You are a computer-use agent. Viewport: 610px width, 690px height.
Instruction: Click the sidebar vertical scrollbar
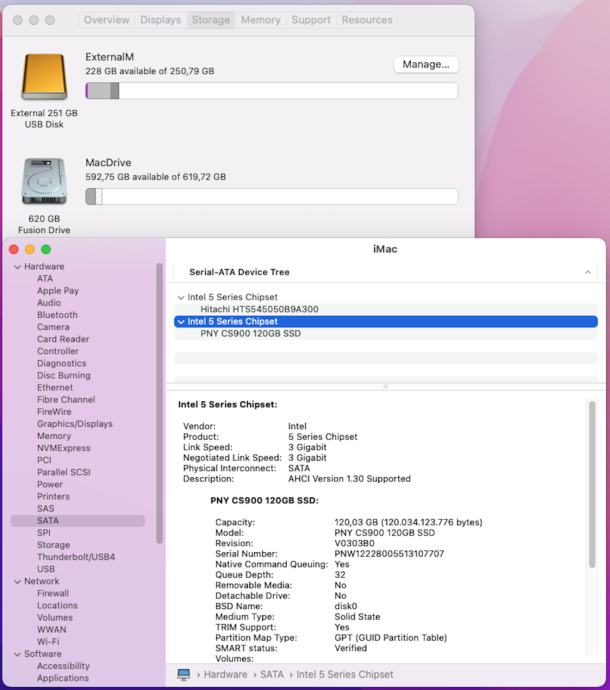[159, 403]
